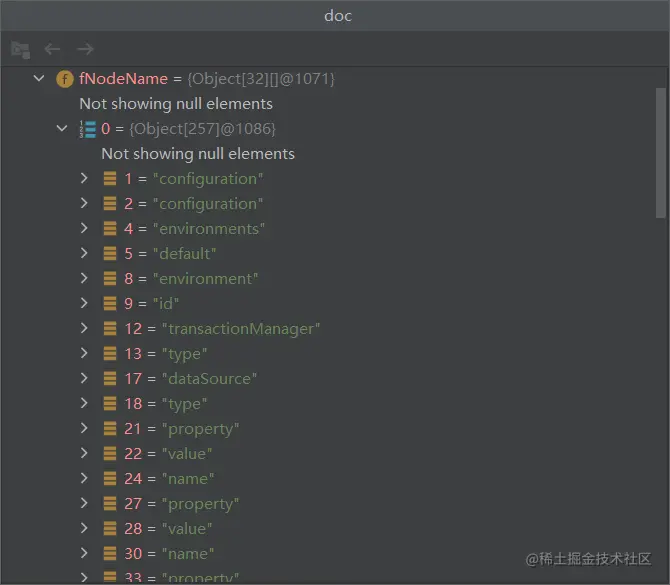The width and height of the screenshot is (670, 585).
Task: Collapse the fNodeName node
Action: [39, 78]
